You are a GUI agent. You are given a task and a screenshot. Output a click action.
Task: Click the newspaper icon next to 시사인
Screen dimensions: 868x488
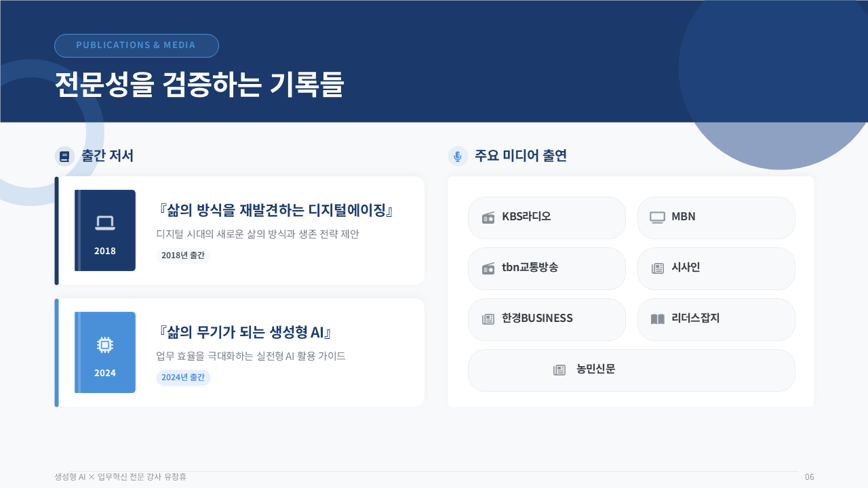(x=657, y=268)
